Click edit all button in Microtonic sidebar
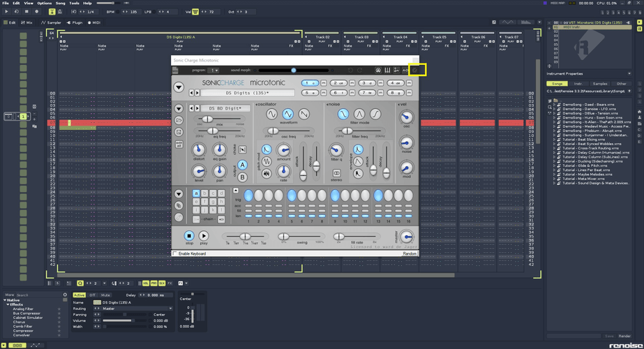644x349 pixels. pyautogui.click(x=179, y=144)
